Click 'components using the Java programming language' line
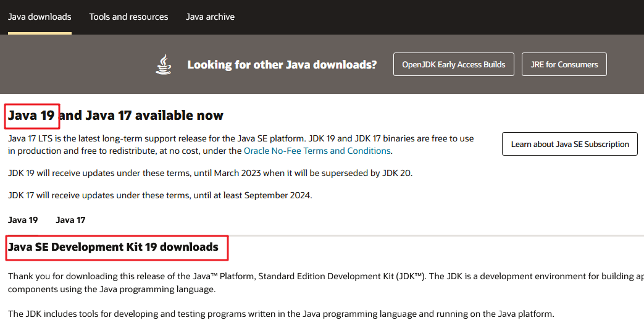The width and height of the screenshot is (644, 328). 112,289
